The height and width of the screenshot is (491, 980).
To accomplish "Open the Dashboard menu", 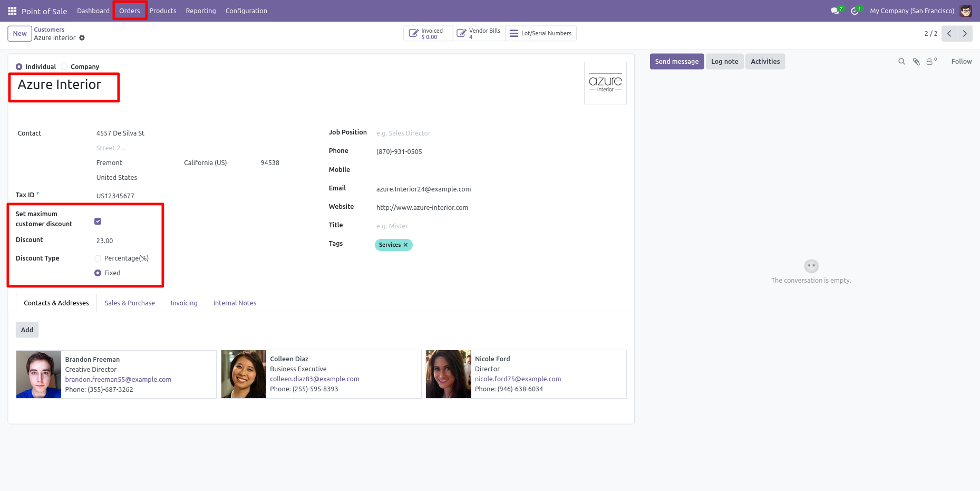I will pyautogui.click(x=93, y=11).
